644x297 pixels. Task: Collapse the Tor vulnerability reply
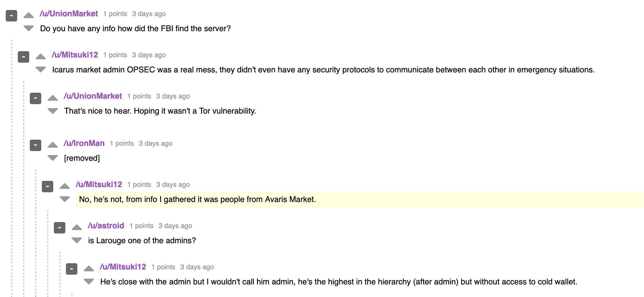pyautogui.click(x=36, y=98)
